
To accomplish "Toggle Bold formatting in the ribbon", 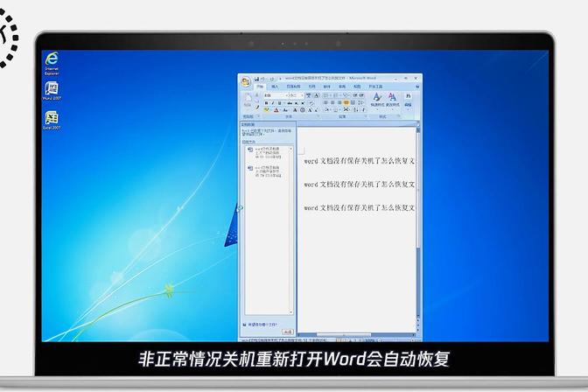I will [266, 103].
